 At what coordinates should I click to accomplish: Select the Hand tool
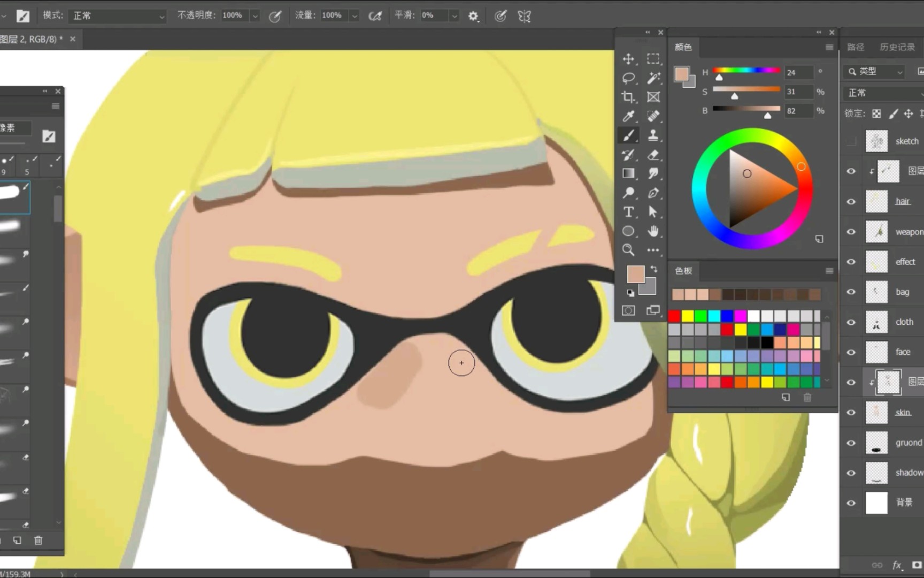click(x=653, y=231)
